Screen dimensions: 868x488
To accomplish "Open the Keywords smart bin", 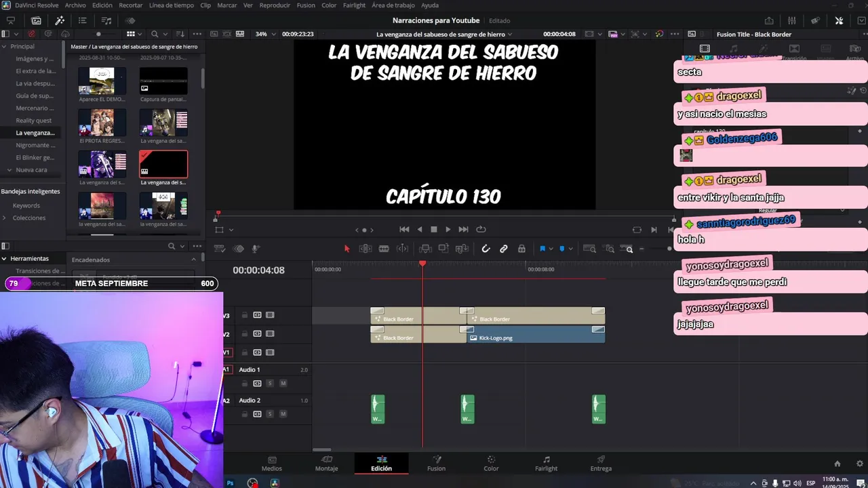I will click(26, 205).
